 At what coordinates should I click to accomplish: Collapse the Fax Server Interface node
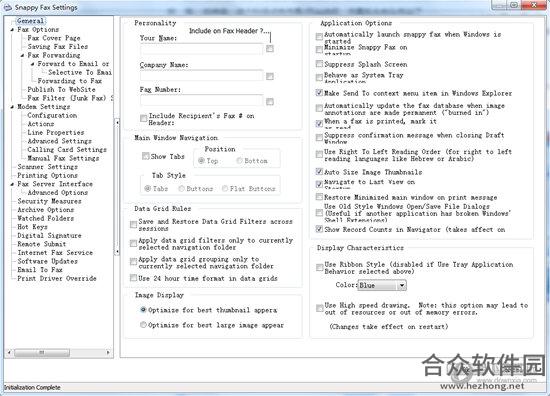point(12,184)
